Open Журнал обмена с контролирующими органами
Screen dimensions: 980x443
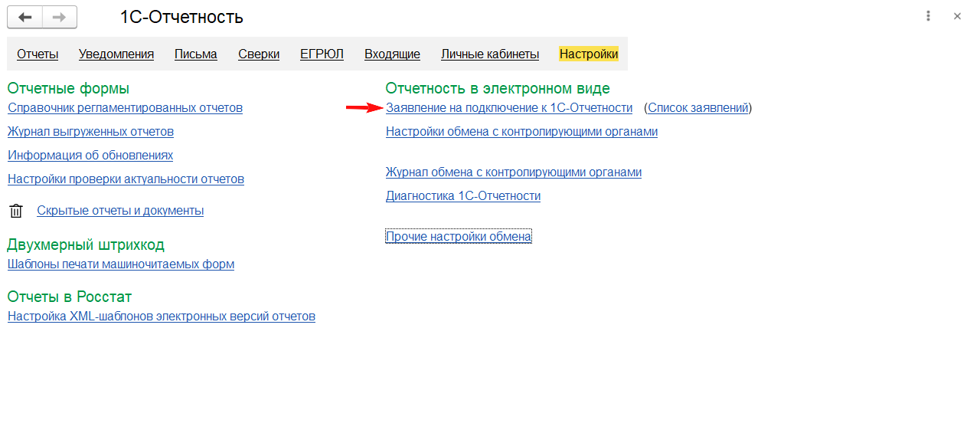tap(514, 172)
